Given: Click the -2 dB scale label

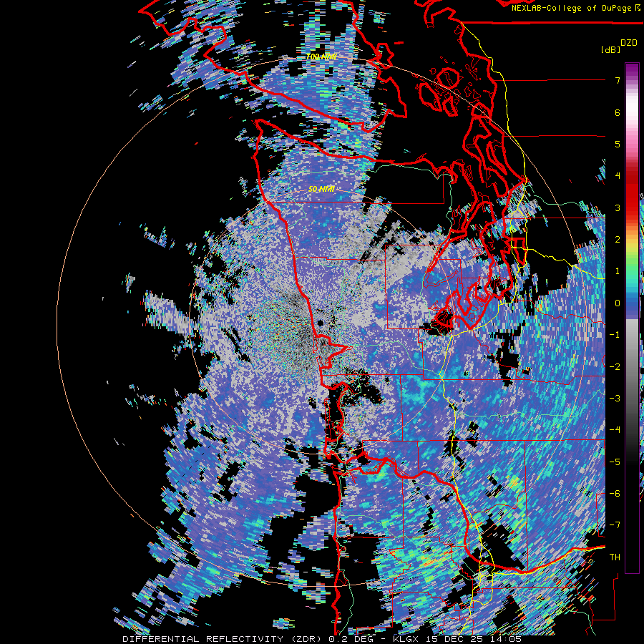Looking at the screenshot, I should 615,366.
